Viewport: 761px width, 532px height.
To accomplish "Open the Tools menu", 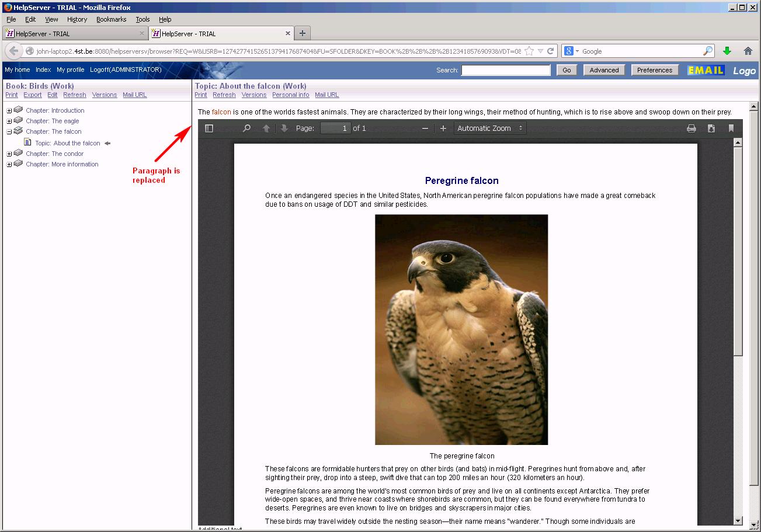I will tap(143, 19).
